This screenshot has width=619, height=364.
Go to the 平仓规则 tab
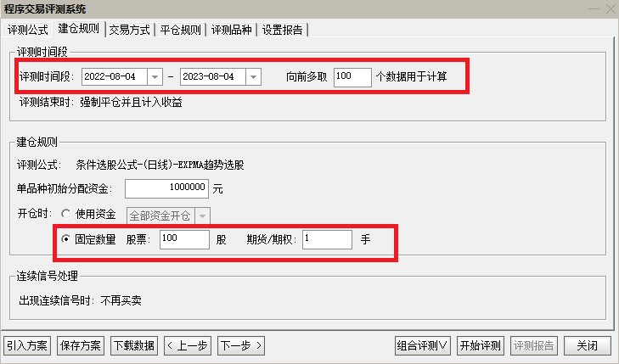point(181,29)
